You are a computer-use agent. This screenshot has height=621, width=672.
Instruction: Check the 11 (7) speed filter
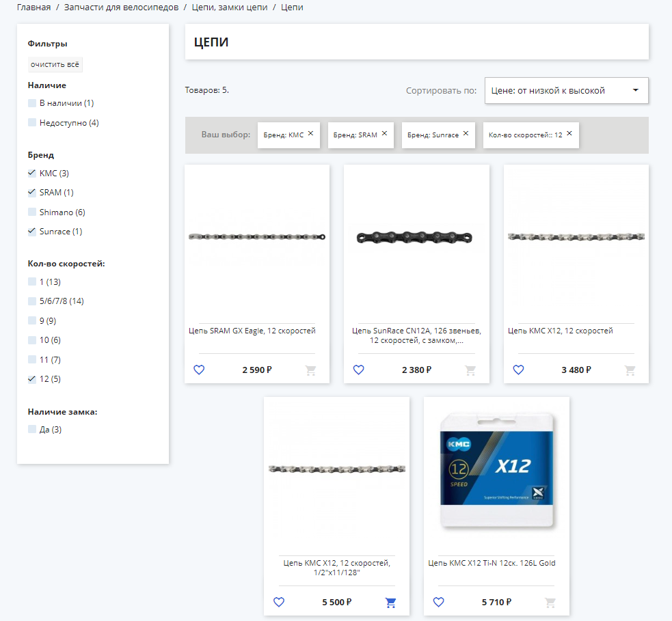click(x=31, y=359)
